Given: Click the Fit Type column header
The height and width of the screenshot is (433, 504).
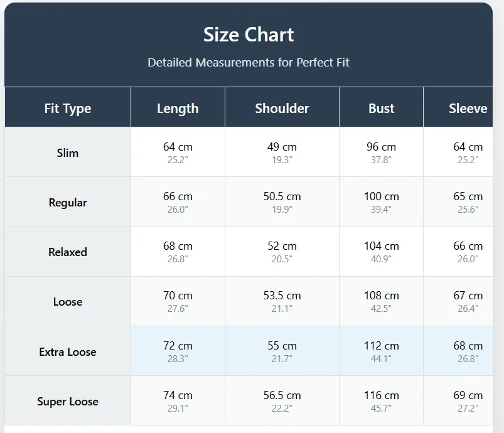Looking at the screenshot, I should click(68, 109).
